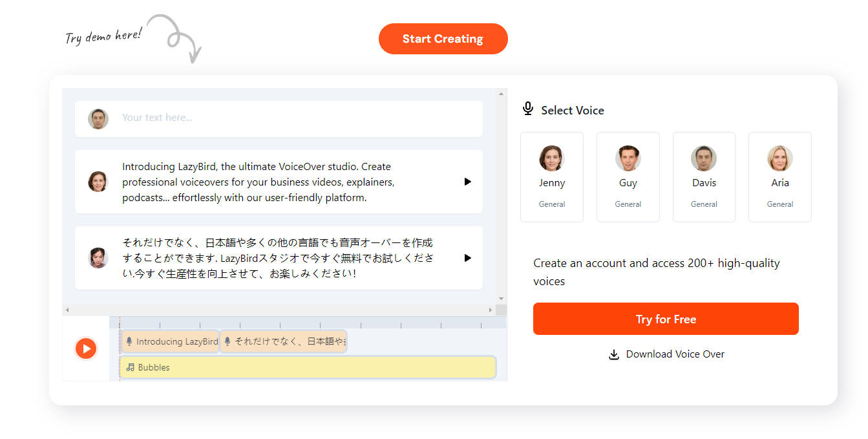The height and width of the screenshot is (439, 868).
Task: Play the Japanese text block
Action: tap(467, 258)
